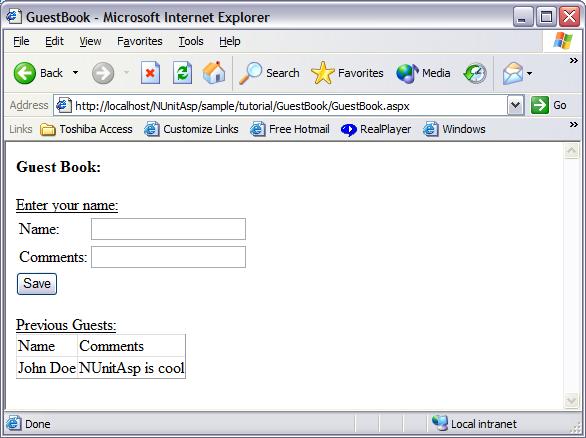The height and width of the screenshot is (438, 586).
Task: Click the History clock icon
Action: tap(475, 73)
